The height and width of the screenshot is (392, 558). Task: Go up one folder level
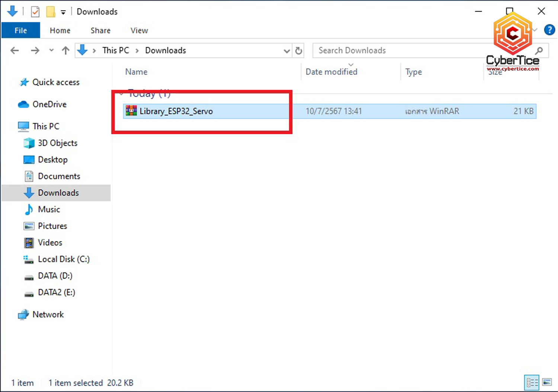(65, 51)
